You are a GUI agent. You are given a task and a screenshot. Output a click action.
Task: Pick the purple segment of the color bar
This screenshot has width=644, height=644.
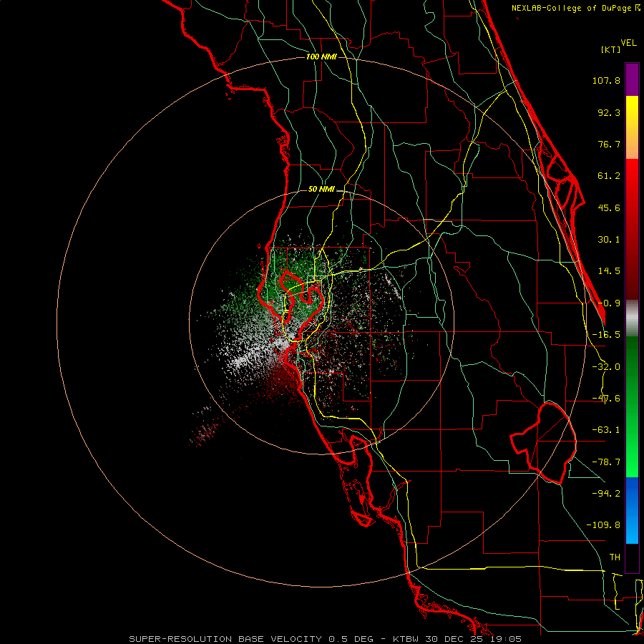coord(632,80)
